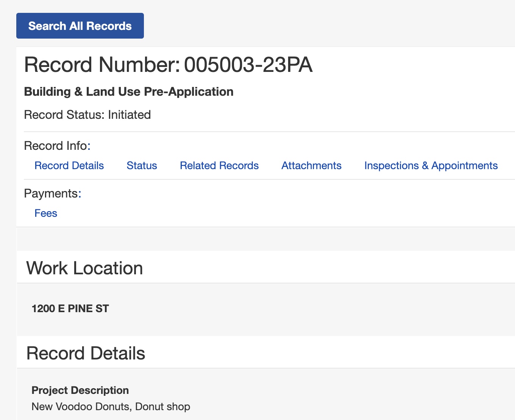Click the words 'Donut shop' in the description
Viewport: 515px width, 420px height.
(162, 407)
